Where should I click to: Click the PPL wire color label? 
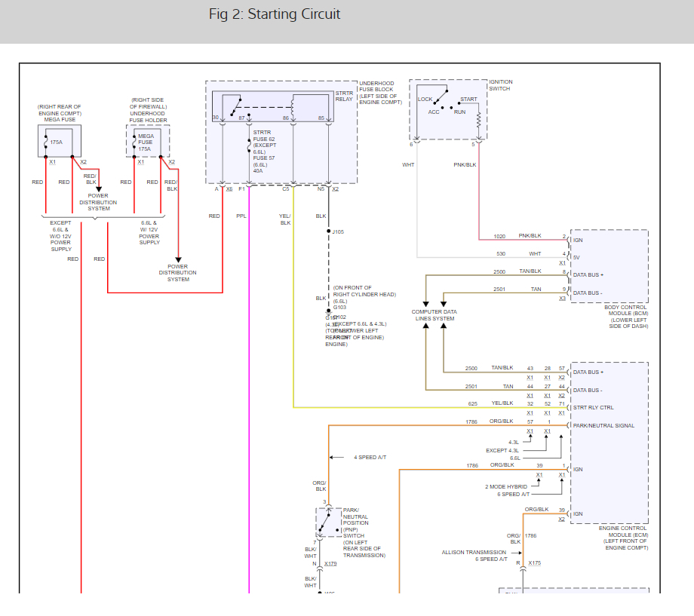241,216
